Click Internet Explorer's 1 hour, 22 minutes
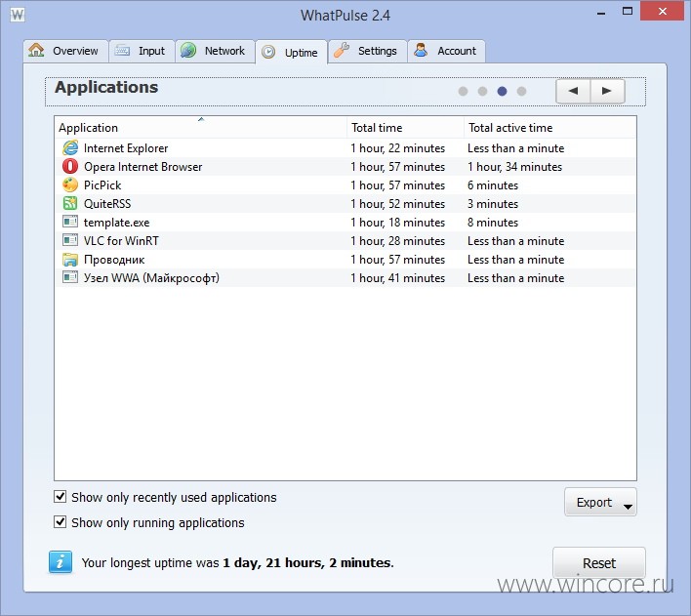 397,148
